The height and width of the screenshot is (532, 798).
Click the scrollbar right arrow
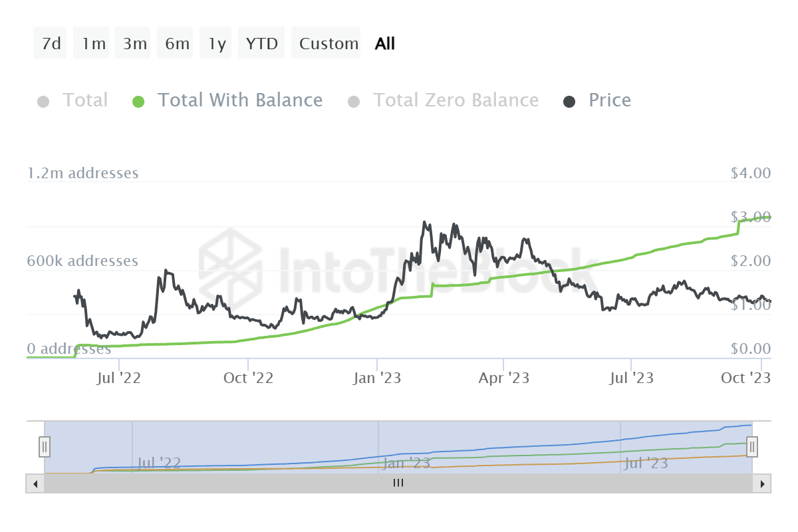click(x=763, y=483)
